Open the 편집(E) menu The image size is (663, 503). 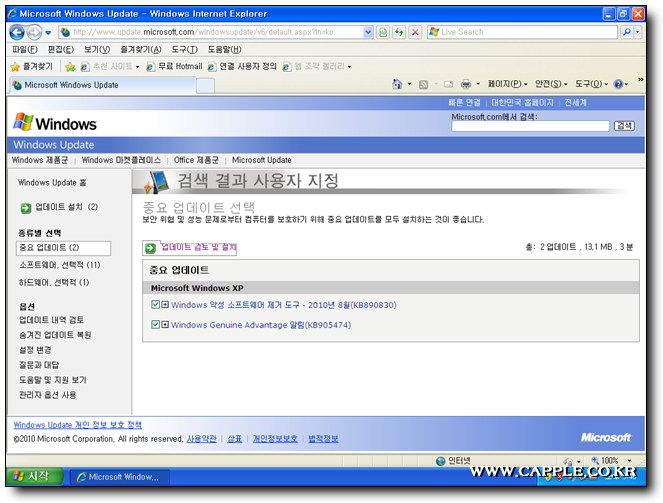(61, 49)
